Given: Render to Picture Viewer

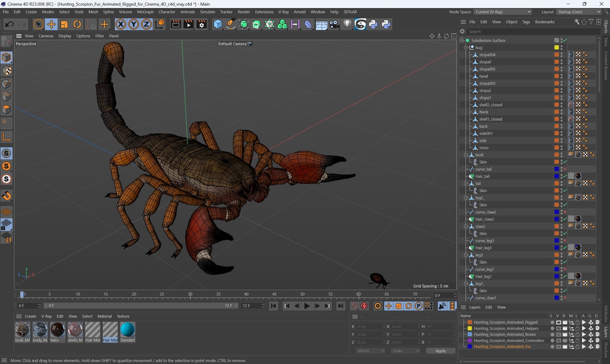Looking at the screenshot, I should tap(189, 24).
